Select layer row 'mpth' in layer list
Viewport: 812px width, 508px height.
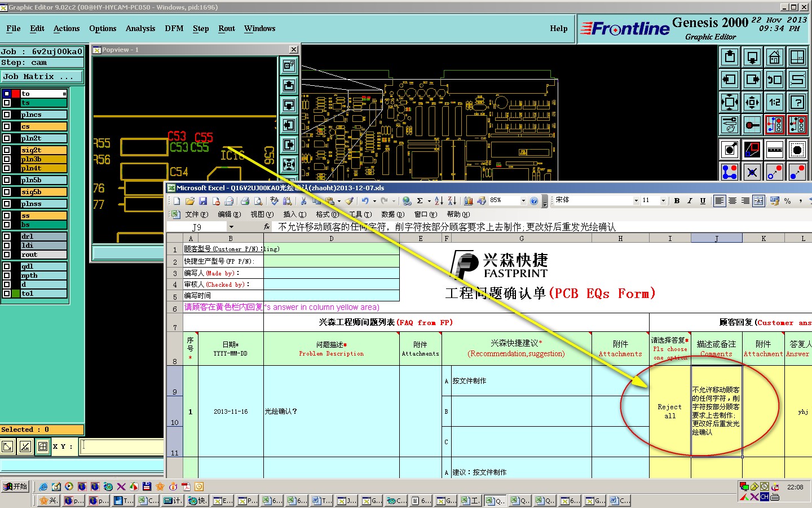(x=44, y=275)
